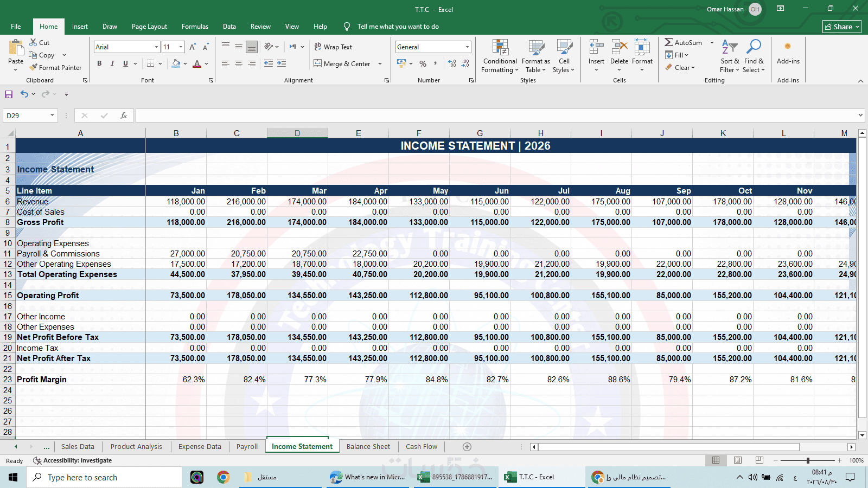Open the font name dropdown showing Arial
This screenshot has width=868, height=488.
[156, 47]
